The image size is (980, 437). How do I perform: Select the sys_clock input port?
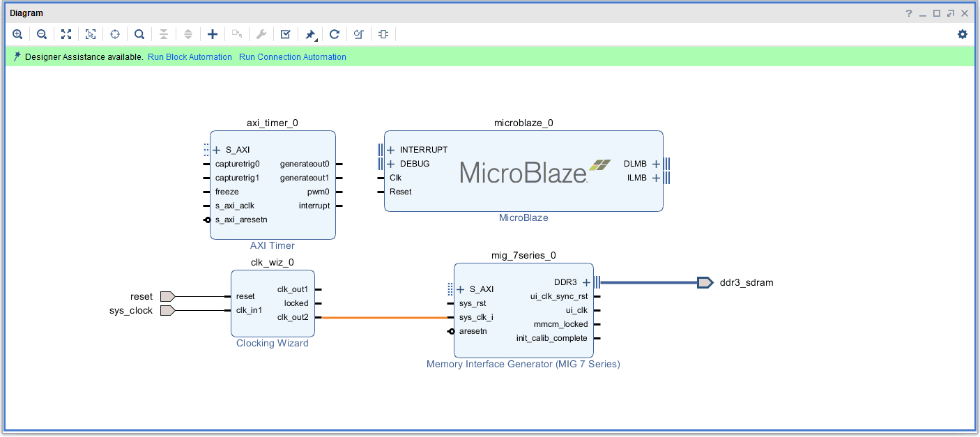tap(167, 311)
